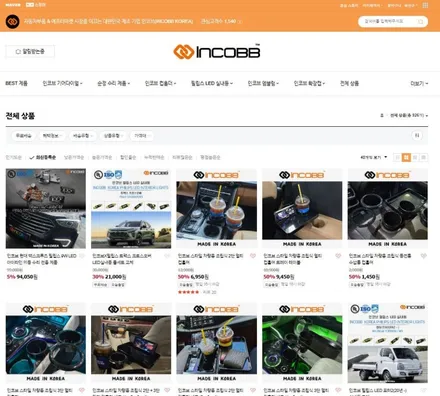Image resolution: width=440 pixels, height=396 pixels.
Task: Open the SUV LED interior lights thumbnail priced 21,000원
Action: (x=131, y=208)
